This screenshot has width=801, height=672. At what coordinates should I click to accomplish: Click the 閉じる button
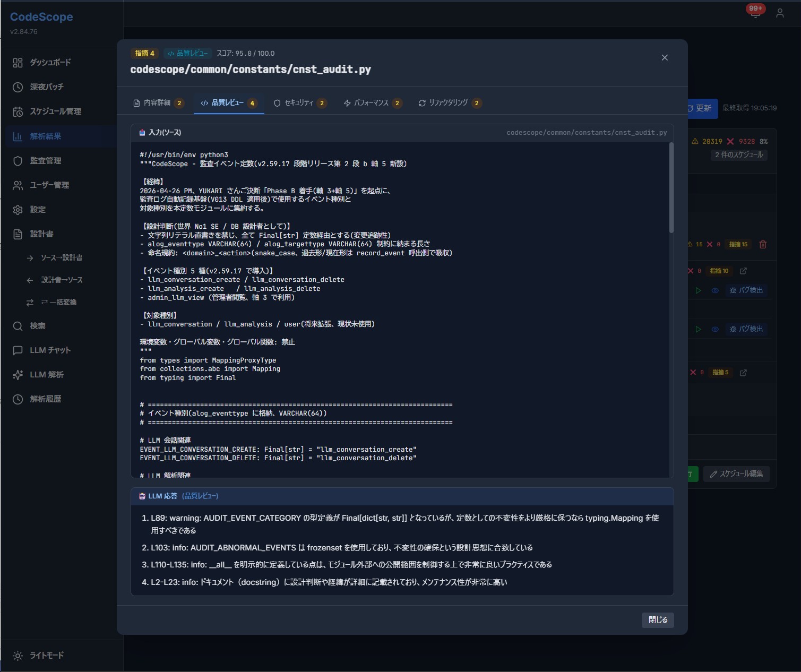click(x=658, y=620)
